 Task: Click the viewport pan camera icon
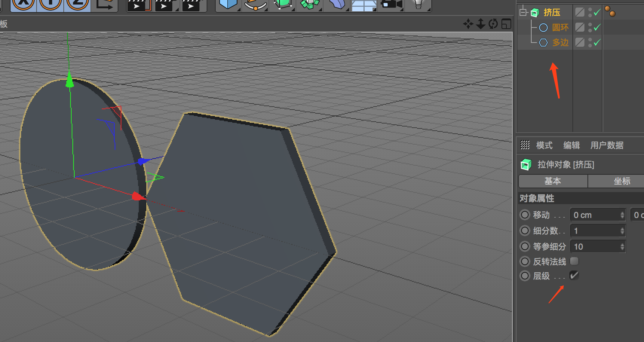(x=468, y=24)
